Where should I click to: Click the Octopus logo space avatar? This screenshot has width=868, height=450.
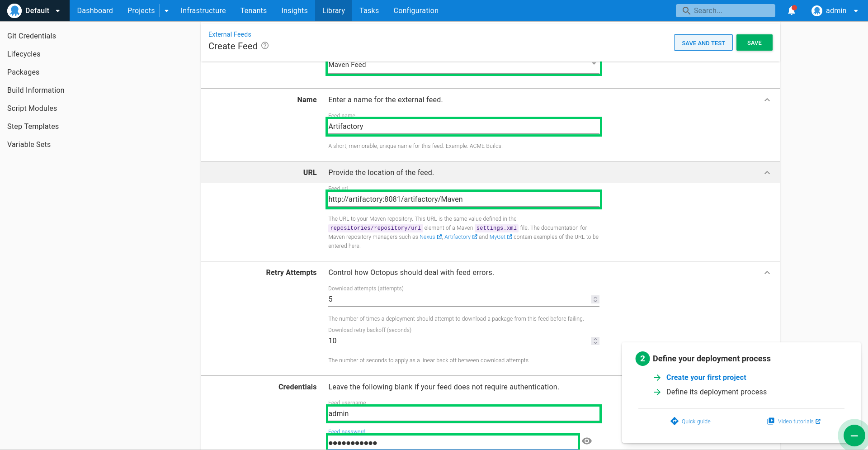pyautogui.click(x=14, y=10)
